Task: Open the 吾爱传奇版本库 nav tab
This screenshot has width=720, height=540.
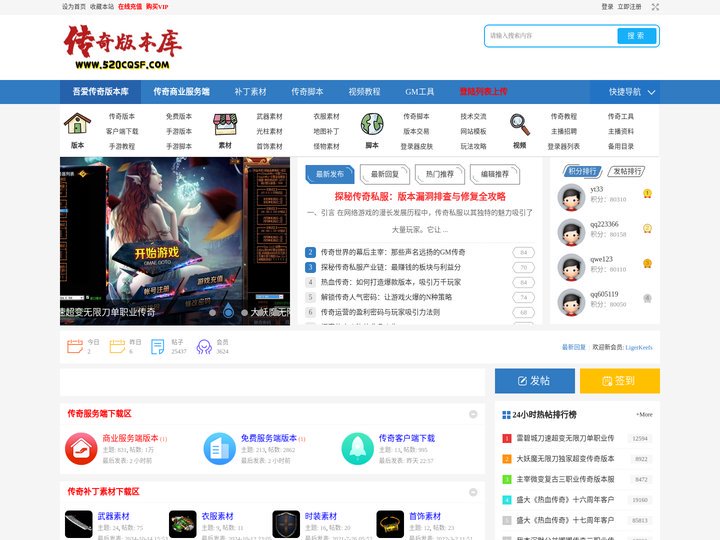Action: tap(100, 92)
